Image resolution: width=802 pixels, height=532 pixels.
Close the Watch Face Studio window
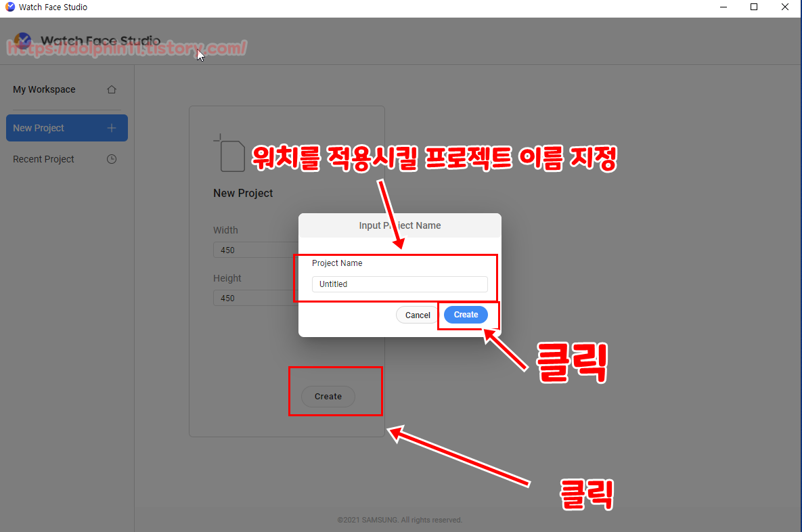tap(785, 7)
